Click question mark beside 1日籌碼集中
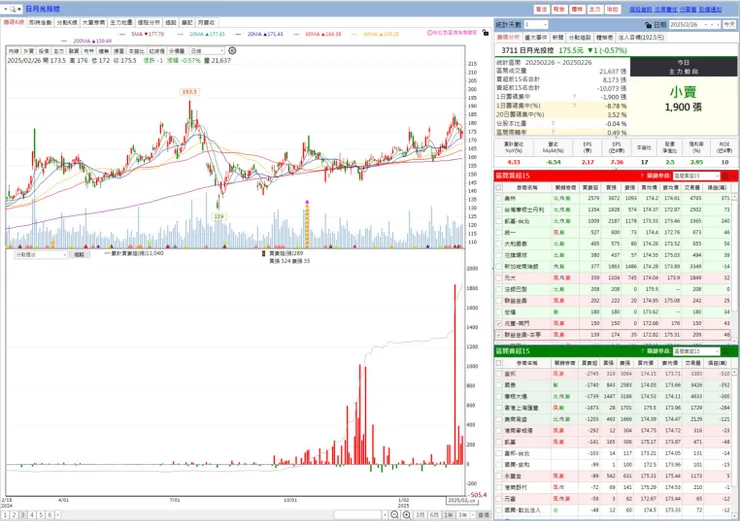 pyautogui.click(x=574, y=97)
